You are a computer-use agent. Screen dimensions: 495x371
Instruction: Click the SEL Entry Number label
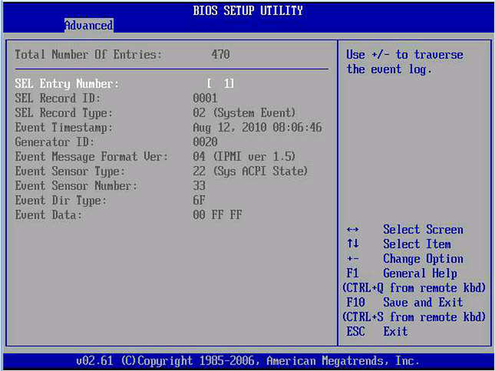click(x=67, y=84)
